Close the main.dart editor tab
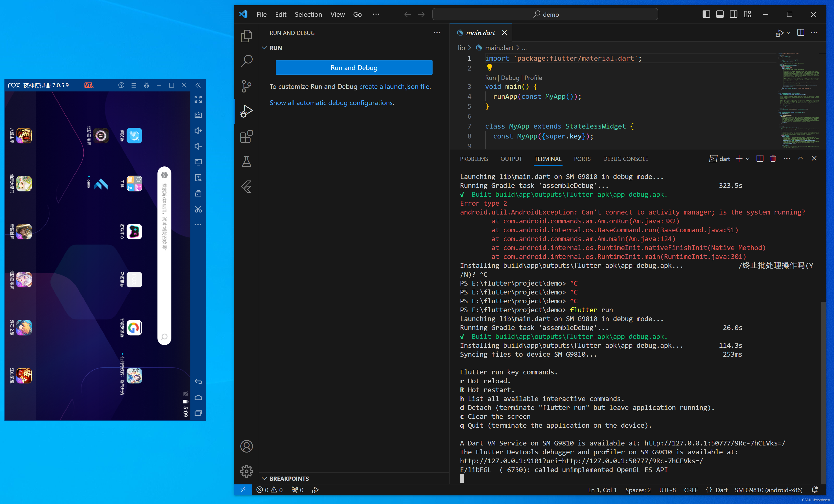Screen dimensions: 834x504 (504, 33)
